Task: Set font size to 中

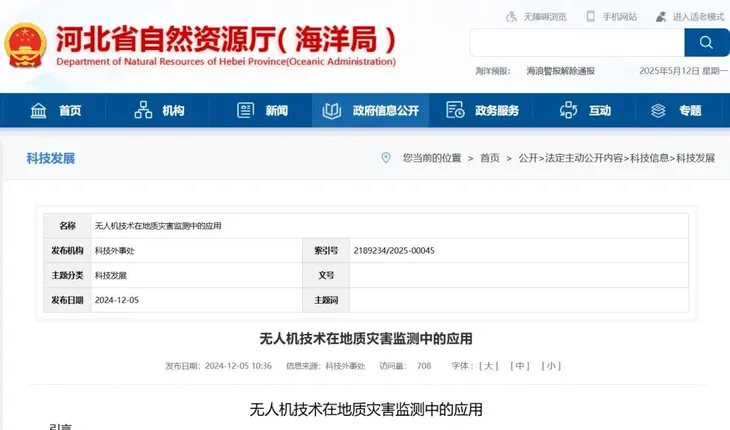Action: tap(520, 366)
